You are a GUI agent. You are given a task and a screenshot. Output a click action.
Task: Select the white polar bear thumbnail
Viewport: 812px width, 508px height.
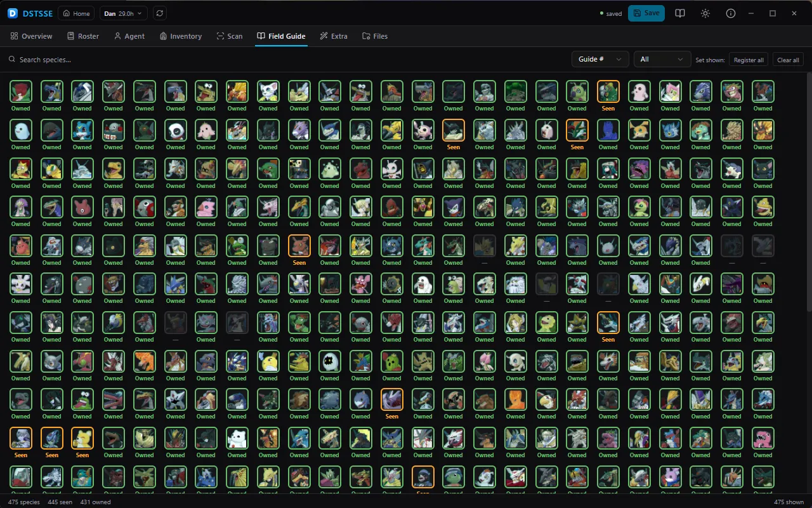[237, 438]
